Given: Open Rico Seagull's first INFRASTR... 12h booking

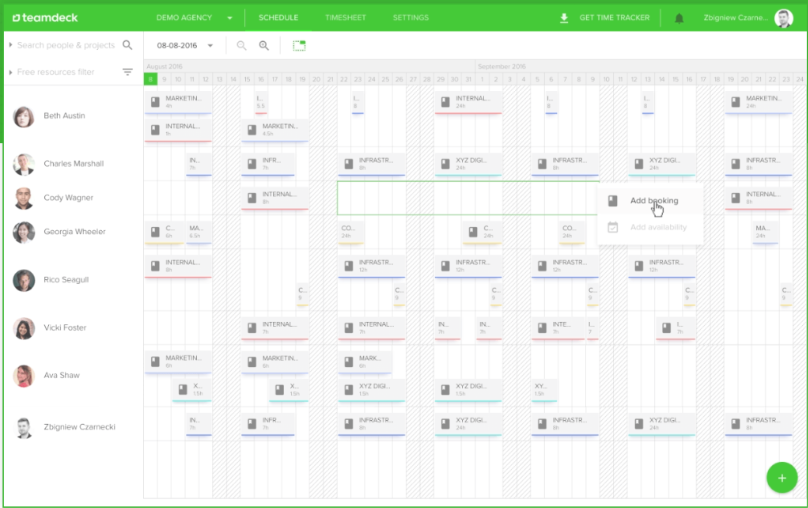Looking at the screenshot, I should pos(371,266).
